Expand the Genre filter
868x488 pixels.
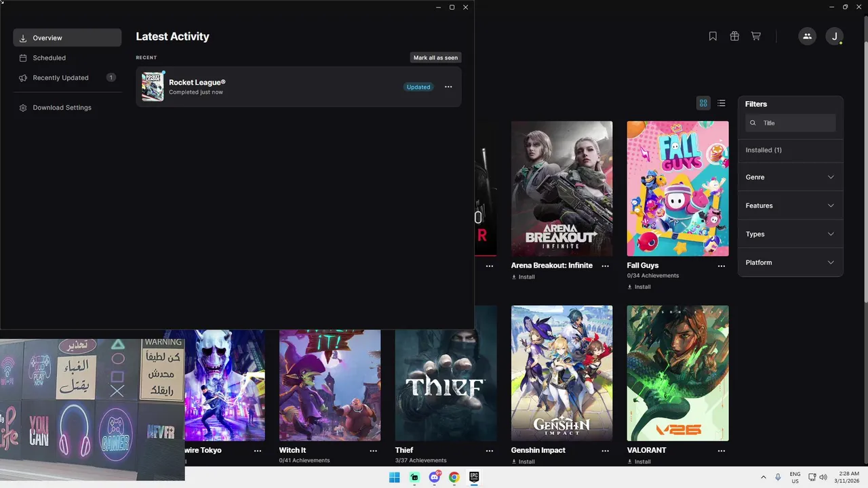[x=791, y=177]
